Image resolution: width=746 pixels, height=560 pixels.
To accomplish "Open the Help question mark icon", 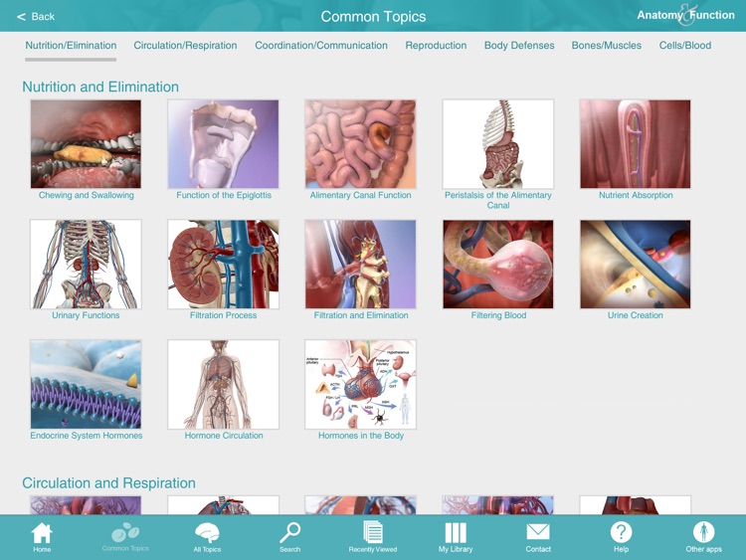I will point(621,537).
